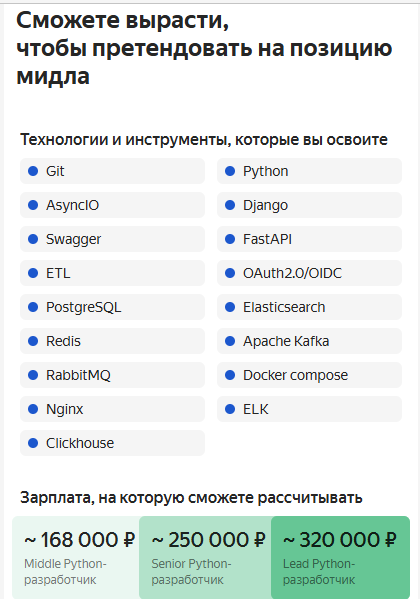Select the Docker compose chip
This screenshot has width=420, height=599.
310,375
